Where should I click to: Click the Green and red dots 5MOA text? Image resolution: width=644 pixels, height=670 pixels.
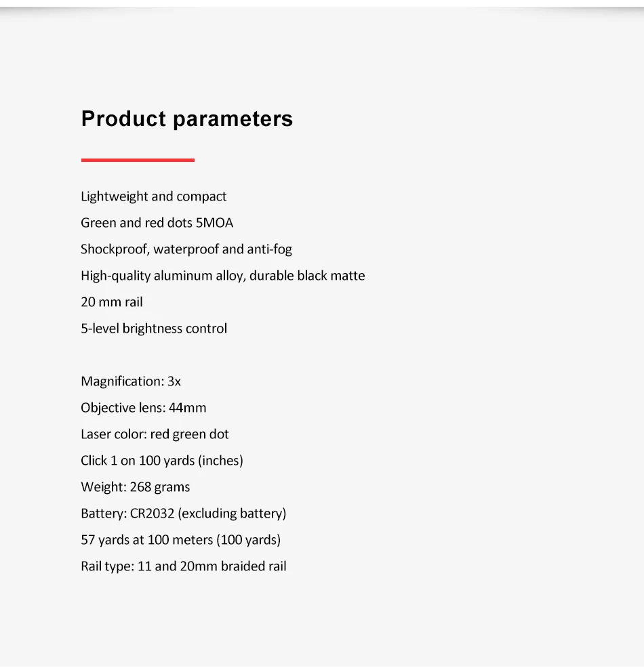(157, 223)
